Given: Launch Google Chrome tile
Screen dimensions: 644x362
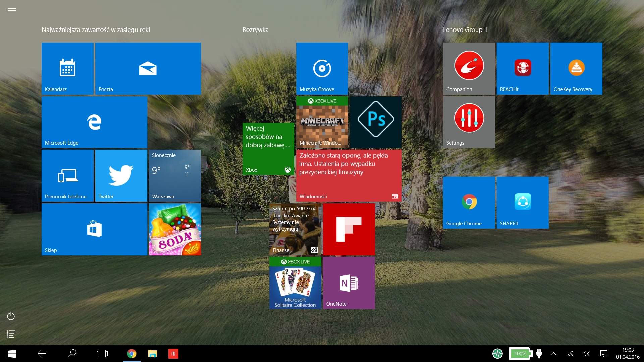Looking at the screenshot, I should click(x=469, y=202).
